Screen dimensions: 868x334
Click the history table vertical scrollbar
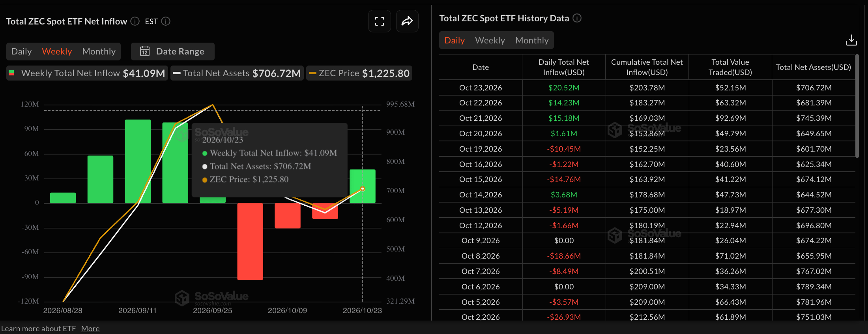(x=857, y=107)
